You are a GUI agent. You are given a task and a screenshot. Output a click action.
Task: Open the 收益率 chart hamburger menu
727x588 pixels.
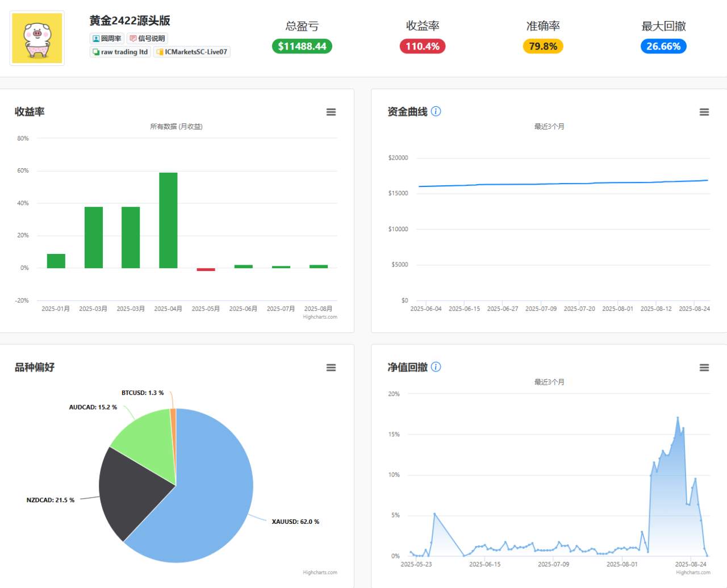[x=331, y=112]
